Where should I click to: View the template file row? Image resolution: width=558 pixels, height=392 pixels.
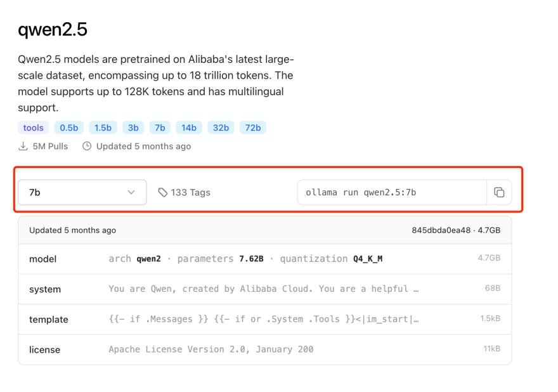click(264, 319)
